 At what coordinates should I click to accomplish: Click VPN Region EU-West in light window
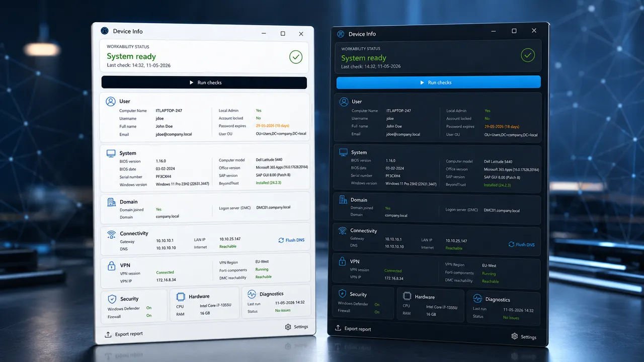pyautogui.click(x=262, y=262)
